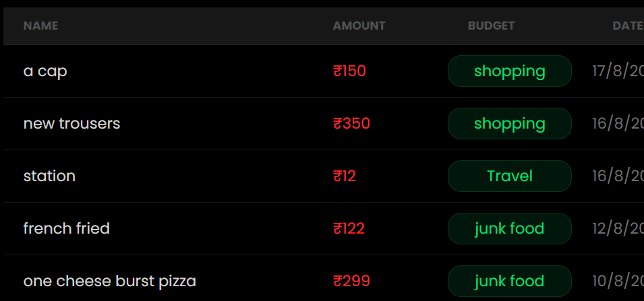Image resolution: width=644 pixels, height=301 pixels.
Task: Sort by the Amount column header
Action: pyautogui.click(x=359, y=26)
